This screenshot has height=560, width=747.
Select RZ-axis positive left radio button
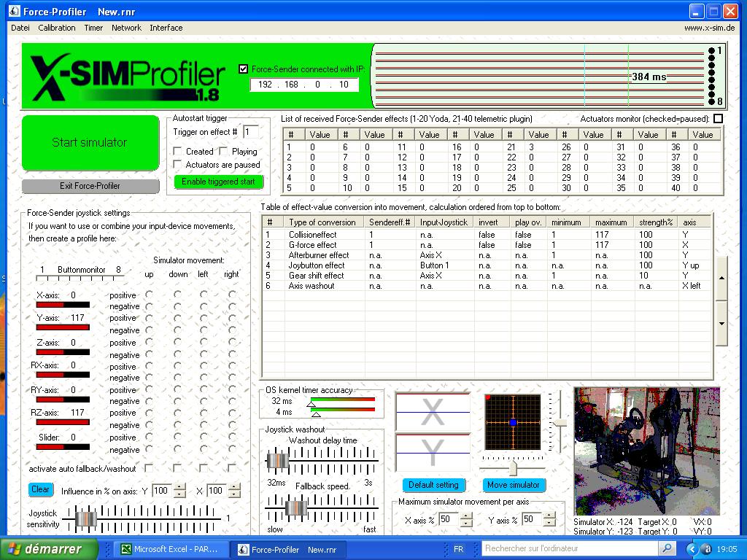204,413
